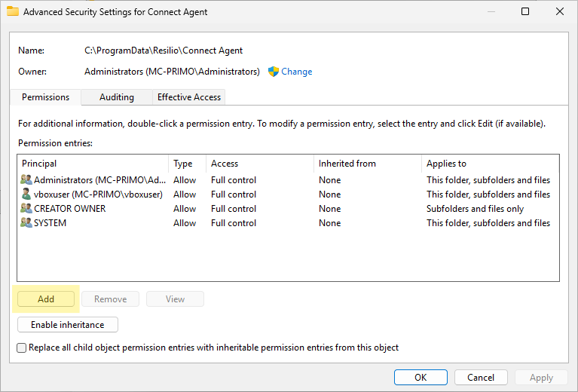This screenshot has width=578, height=392.
Task: Click the vboxuser user icon
Action: (26, 194)
